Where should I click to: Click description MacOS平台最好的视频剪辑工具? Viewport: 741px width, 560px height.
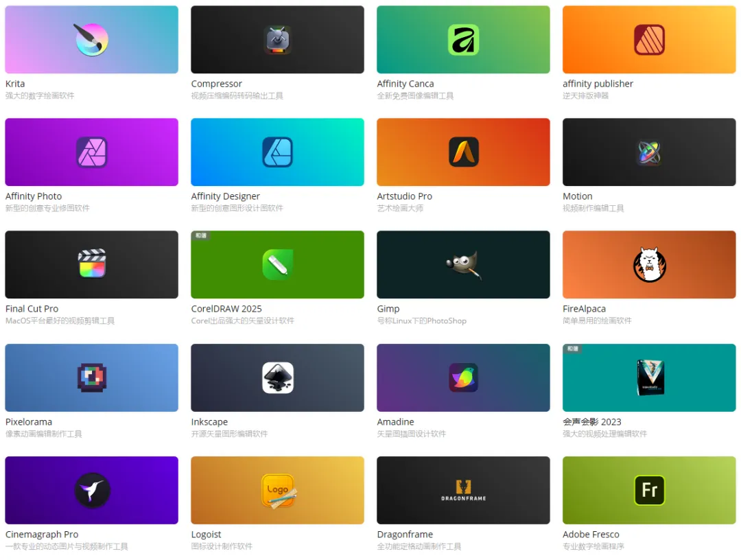click(60, 320)
